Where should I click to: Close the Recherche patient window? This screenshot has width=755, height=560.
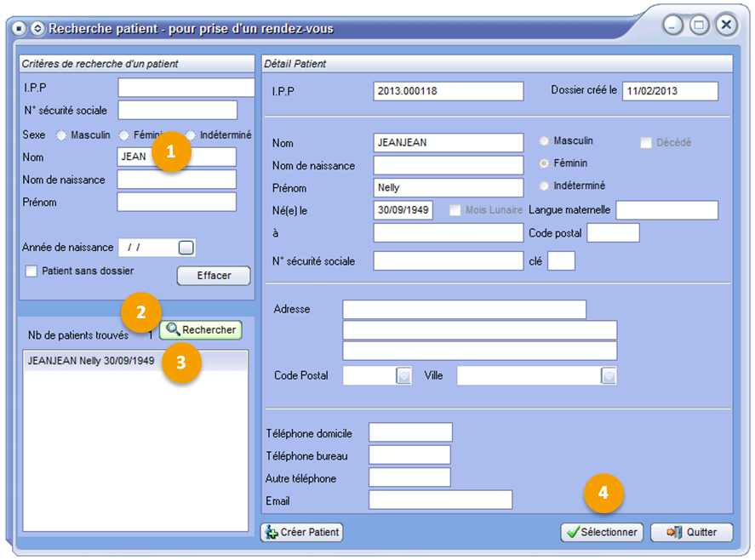[x=726, y=25]
